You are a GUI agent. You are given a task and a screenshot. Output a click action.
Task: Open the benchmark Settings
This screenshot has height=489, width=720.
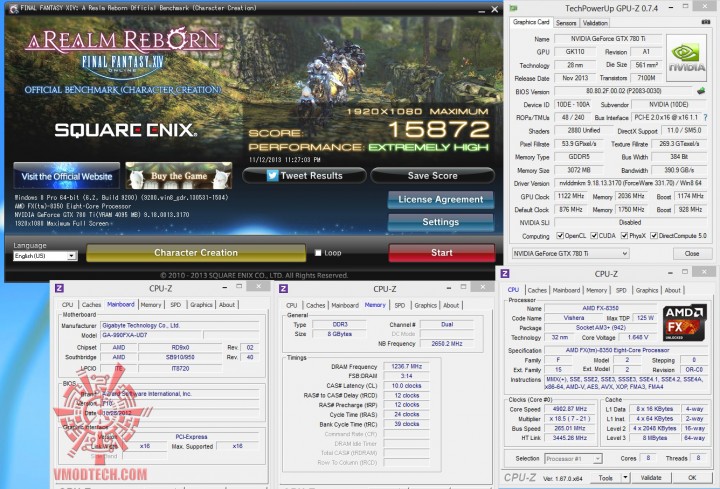point(441,222)
